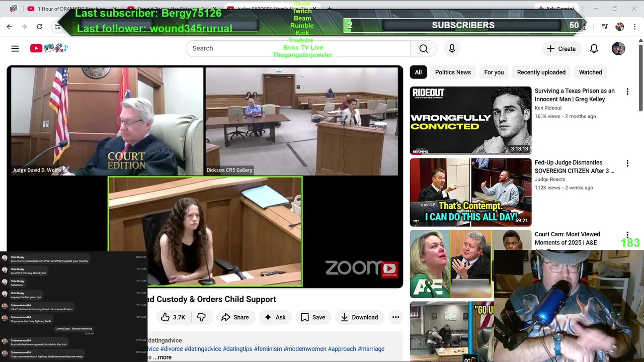
Task: Click the #datingtips hashtag
Action: click(x=237, y=349)
